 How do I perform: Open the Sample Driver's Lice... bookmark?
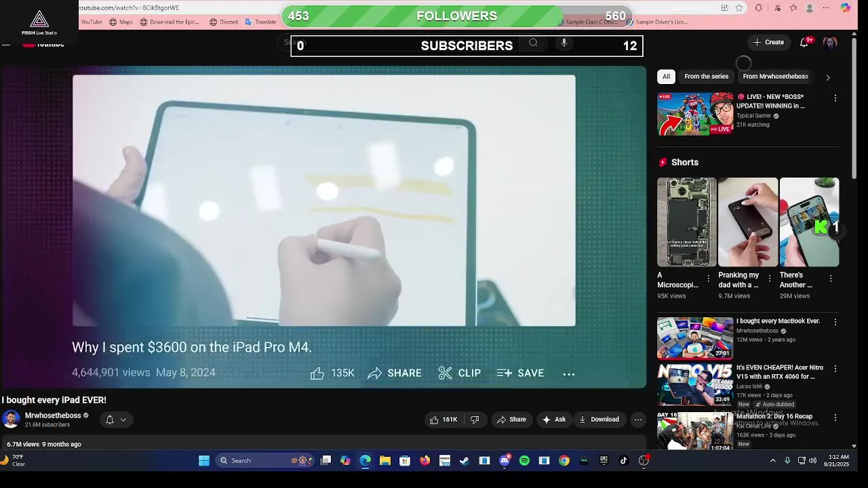pyautogui.click(x=656, y=22)
